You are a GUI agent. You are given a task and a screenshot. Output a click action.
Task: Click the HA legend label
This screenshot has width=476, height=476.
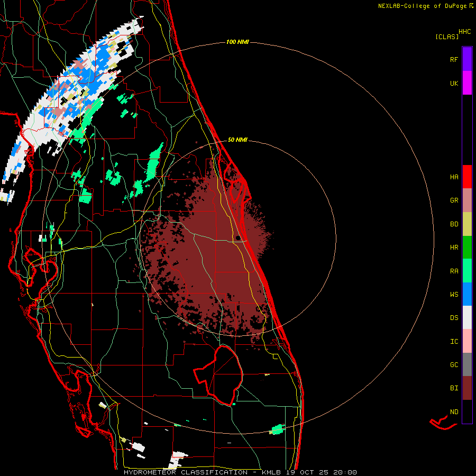click(454, 177)
